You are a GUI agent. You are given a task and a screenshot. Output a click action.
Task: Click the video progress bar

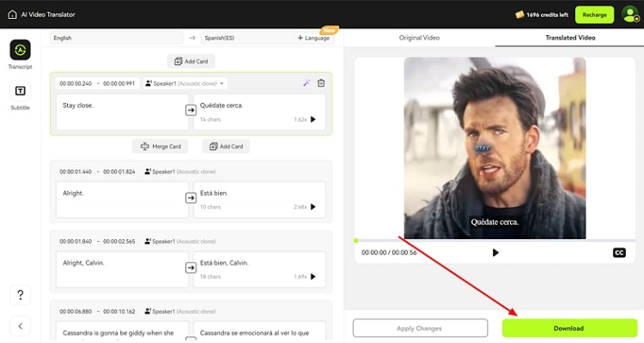(495, 240)
